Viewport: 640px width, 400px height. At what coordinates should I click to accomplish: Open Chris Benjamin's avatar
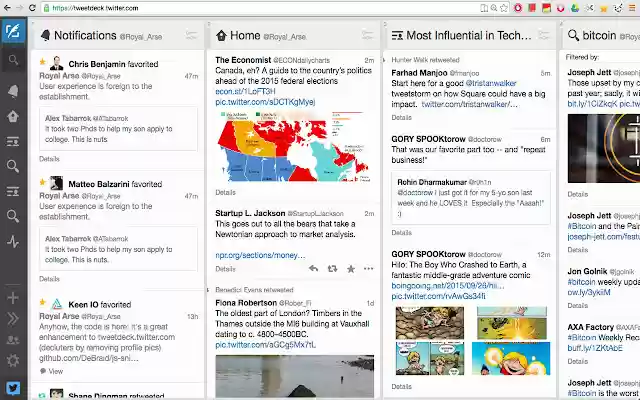coord(57,63)
